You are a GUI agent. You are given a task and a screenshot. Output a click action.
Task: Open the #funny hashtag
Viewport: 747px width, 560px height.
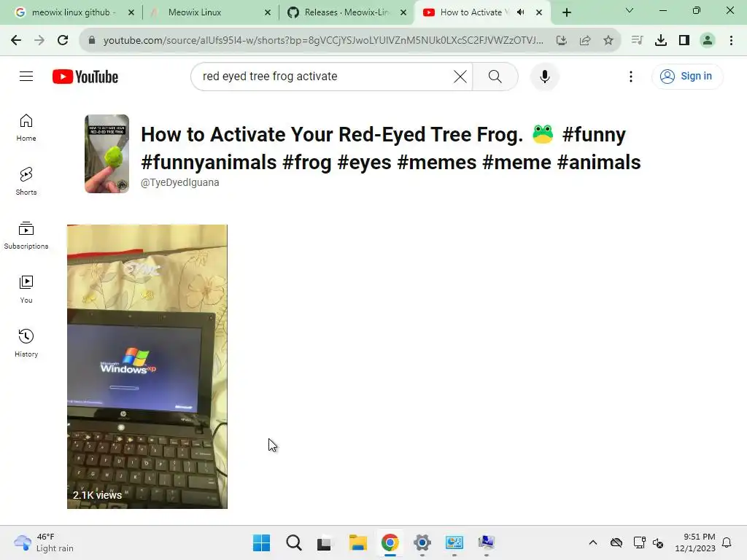[594, 135]
